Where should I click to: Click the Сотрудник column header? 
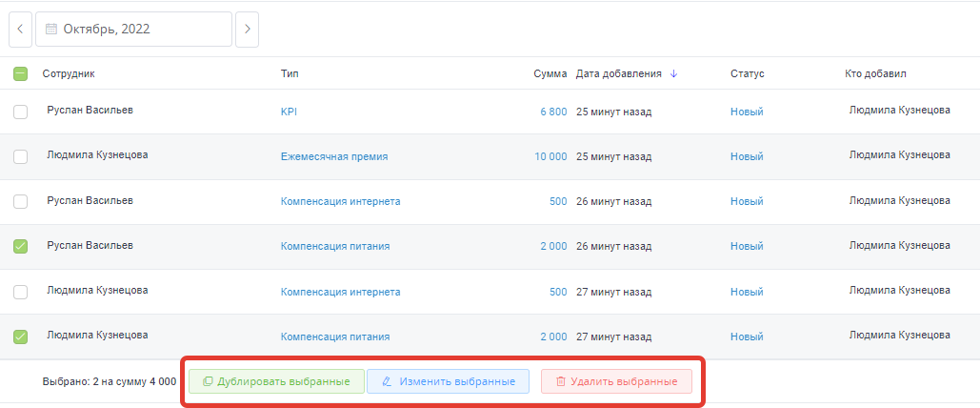click(69, 73)
